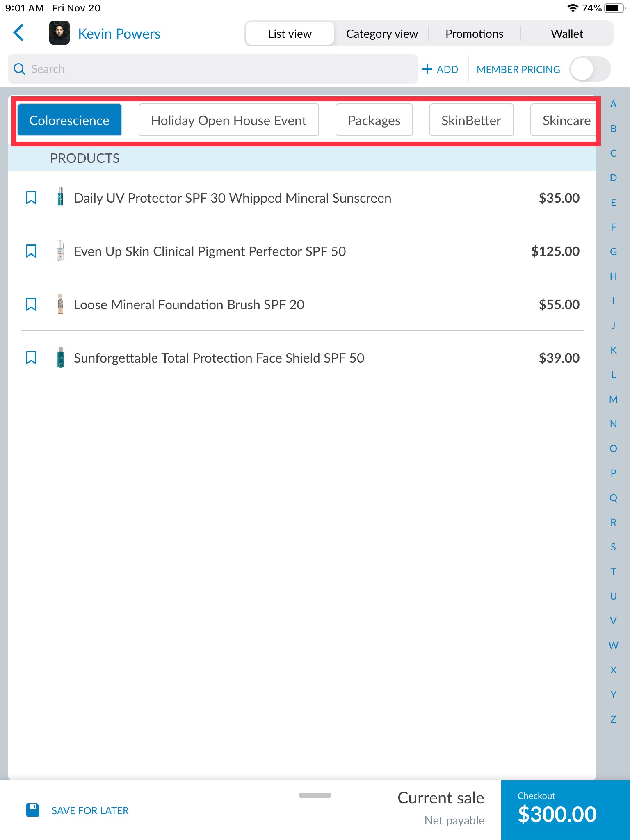This screenshot has height=840, width=630.
Task: Open the Promotions tab
Action: [474, 34]
